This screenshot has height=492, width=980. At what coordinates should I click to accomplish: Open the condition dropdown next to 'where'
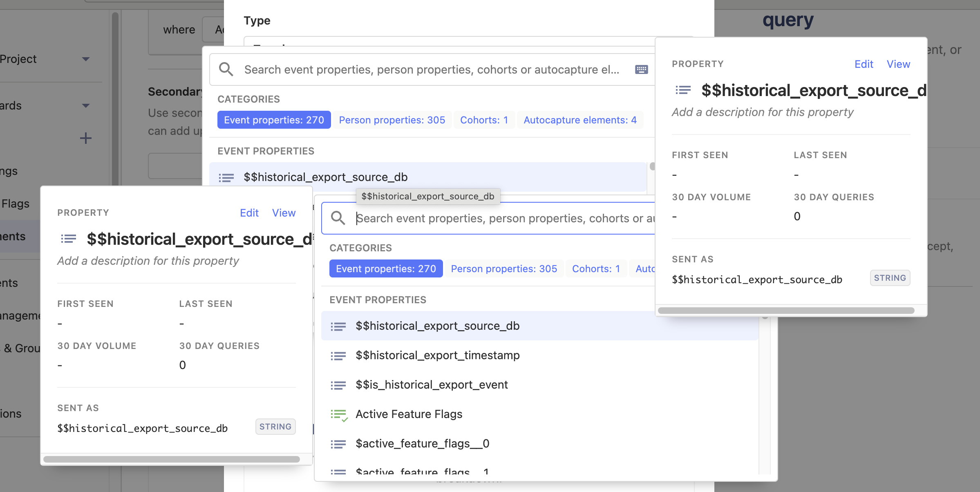215,29
